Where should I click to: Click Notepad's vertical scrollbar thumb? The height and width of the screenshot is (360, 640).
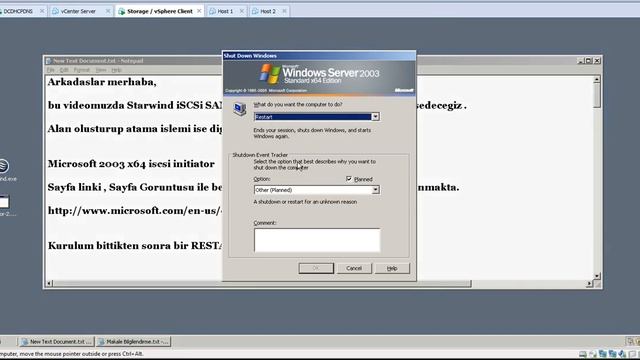(597, 96)
